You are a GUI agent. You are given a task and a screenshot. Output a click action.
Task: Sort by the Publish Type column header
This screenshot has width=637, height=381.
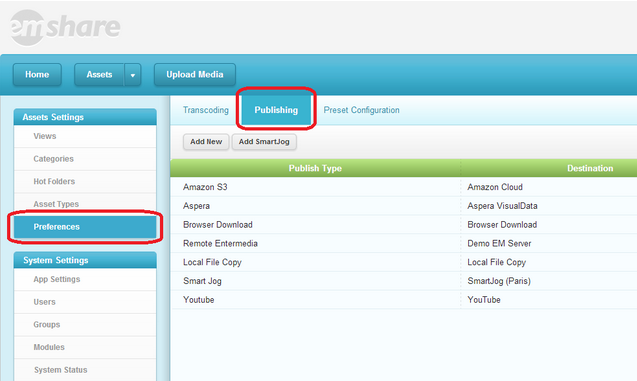tap(315, 168)
